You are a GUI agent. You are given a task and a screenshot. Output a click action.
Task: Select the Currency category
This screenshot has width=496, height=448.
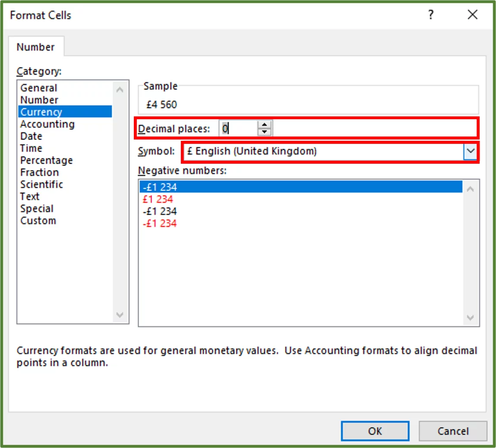click(x=41, y=112)
